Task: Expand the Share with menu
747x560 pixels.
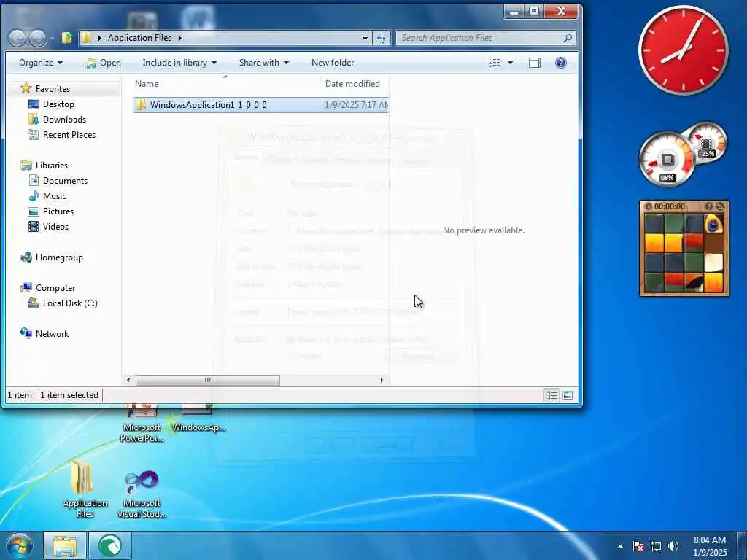Action: tap(264, 63)
